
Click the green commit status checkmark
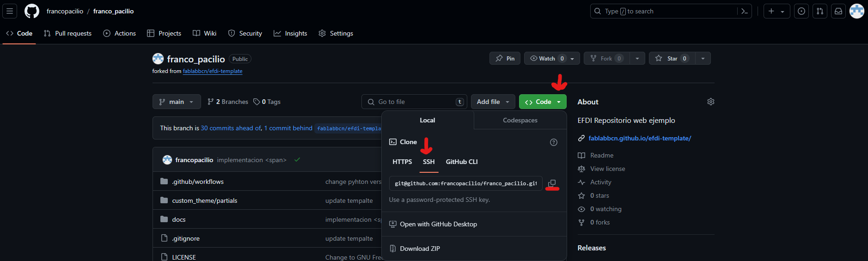[297, 160]
